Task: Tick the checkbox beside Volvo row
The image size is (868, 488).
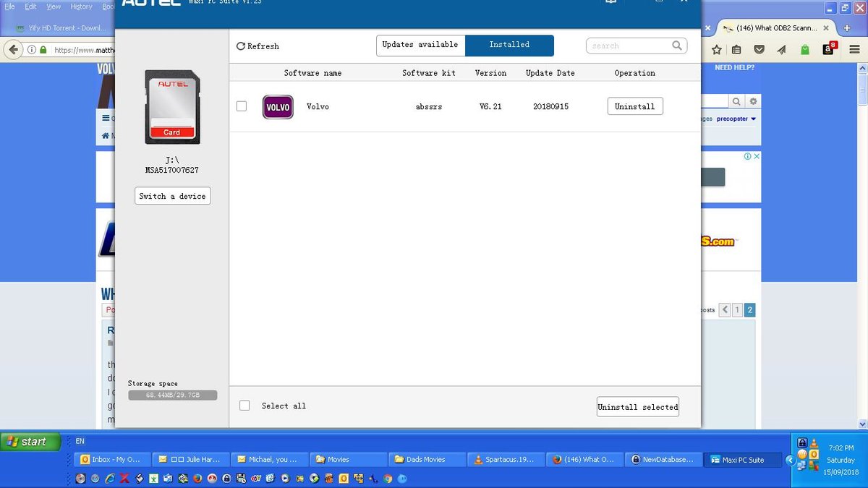Action: coord(242,106)
